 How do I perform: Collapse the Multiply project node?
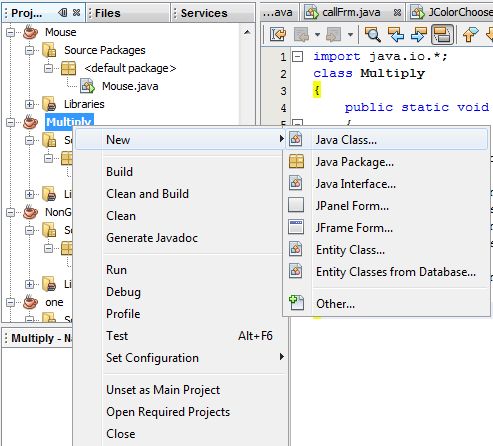click(x=11, y=122)
